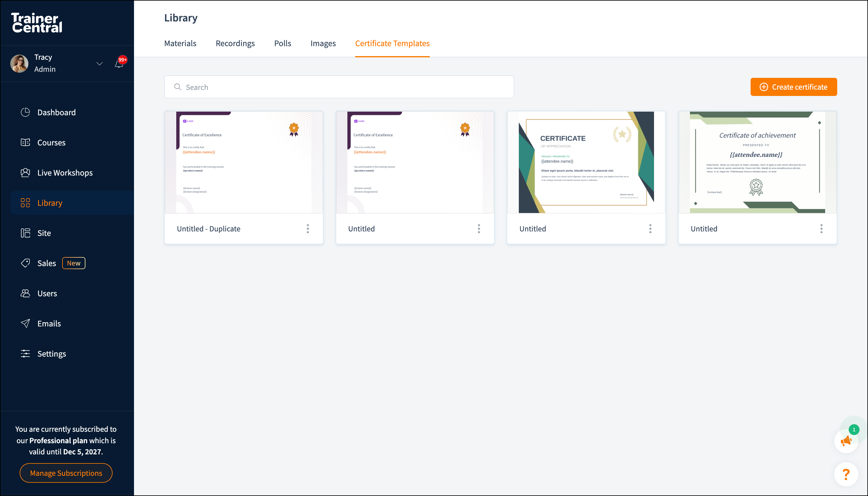868x496 pixels.
Task: Open the notifications bell icon
Action: tap(119, 64)
